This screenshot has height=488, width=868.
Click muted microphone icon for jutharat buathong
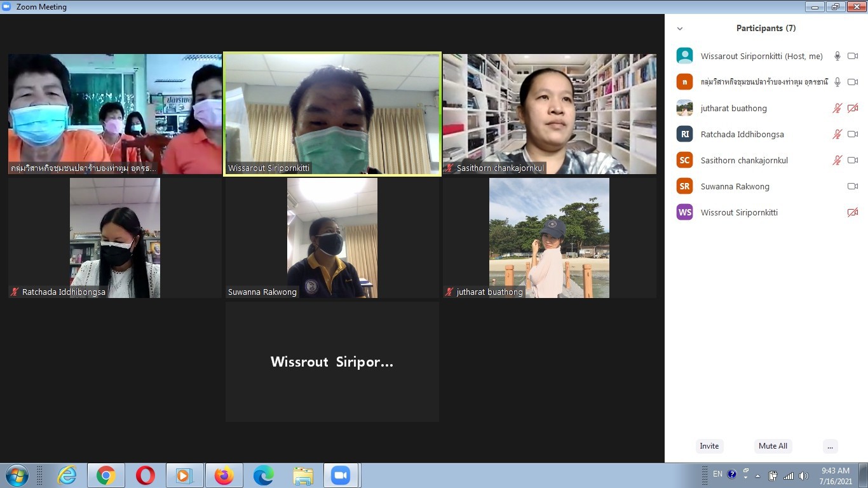(x=837, y=108)
